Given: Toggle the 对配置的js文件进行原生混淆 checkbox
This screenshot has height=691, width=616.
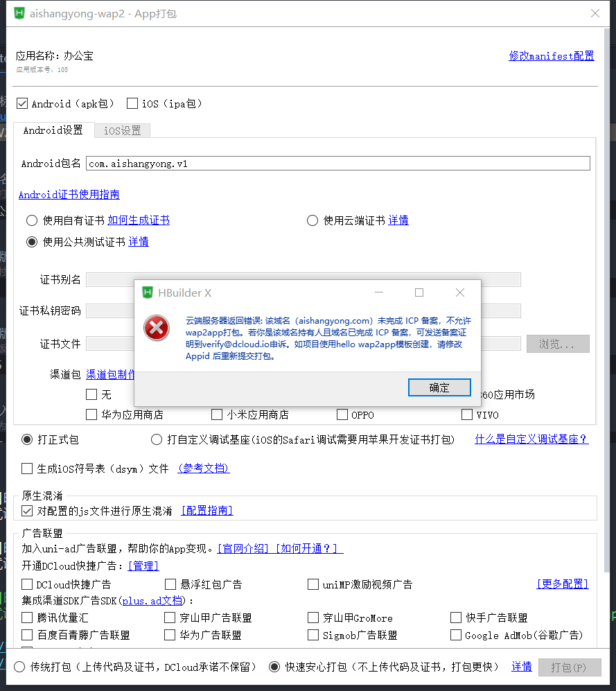Looking at the screenshot, I should tap(27, 511).
